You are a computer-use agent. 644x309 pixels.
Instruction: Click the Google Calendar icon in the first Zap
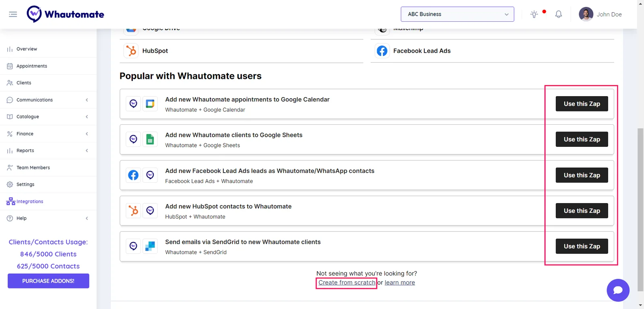(150, 104)
